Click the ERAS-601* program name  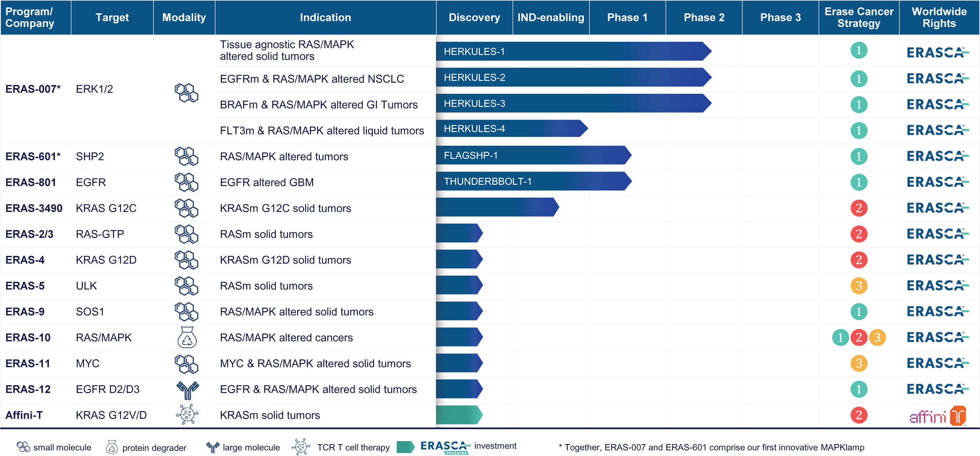[33, 156]
